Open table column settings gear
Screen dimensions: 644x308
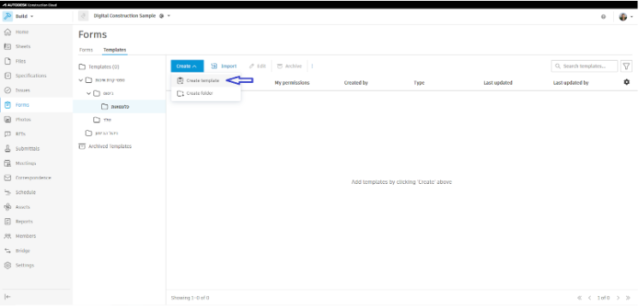point(626,82)
